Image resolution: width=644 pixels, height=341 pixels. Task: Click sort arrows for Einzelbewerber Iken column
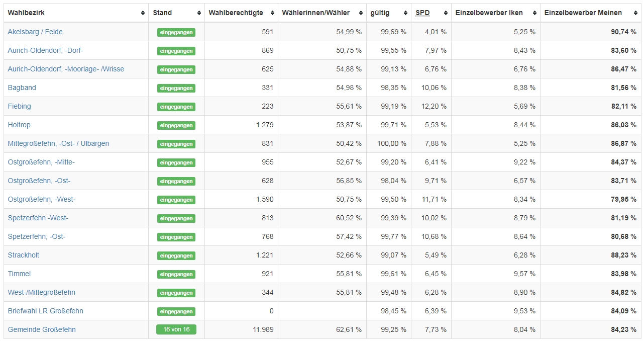click(x=535, y=13)
